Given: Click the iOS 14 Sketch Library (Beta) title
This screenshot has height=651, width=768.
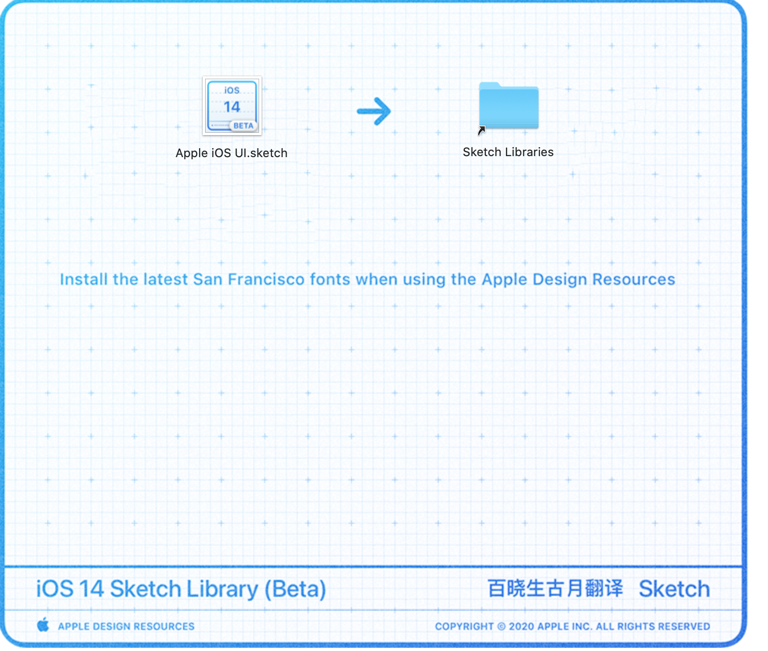Looking at the screenshot, I should pyautogui.click(x=181, y=589).
